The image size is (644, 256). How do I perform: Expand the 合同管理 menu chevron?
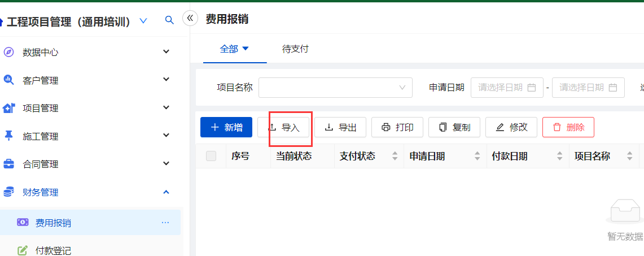pyautogui.click(x=166, y=163)
